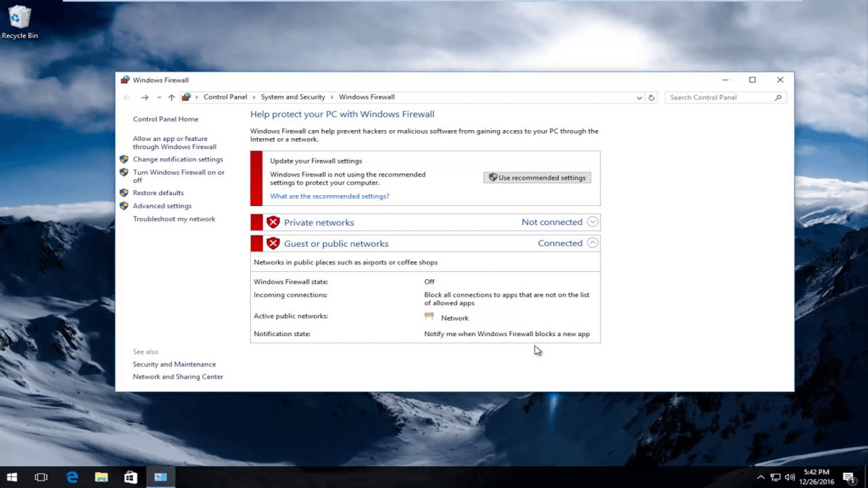The image size is (868, 488).
Task: Open Task View on the taskbar
Action: pyautogui.click(x=41, y=477)
